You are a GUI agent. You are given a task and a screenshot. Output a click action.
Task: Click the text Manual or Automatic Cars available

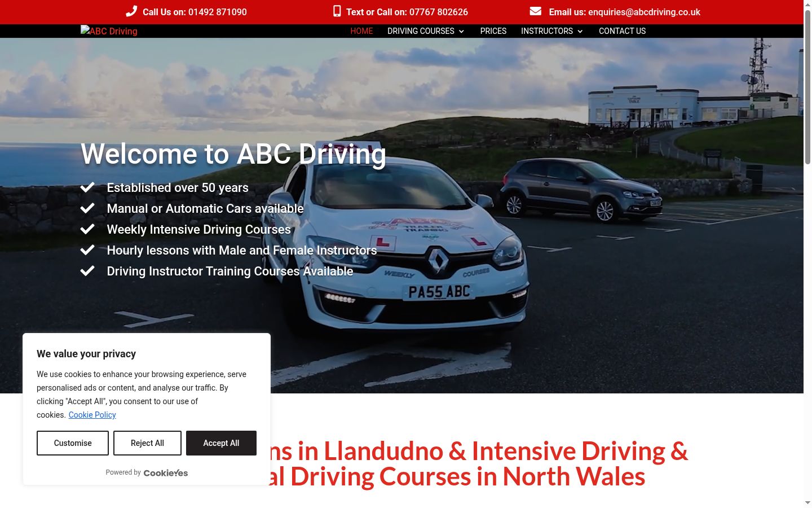coord(205,208)
